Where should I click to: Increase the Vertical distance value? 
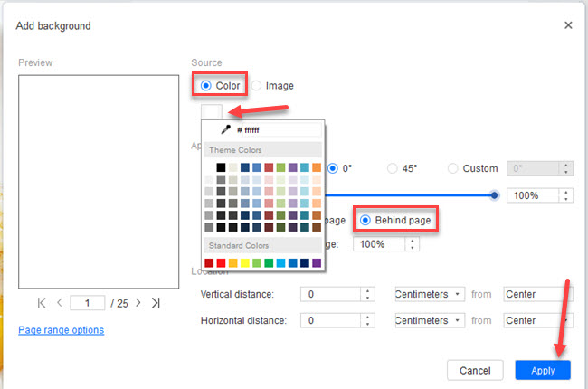click(367, 290)
